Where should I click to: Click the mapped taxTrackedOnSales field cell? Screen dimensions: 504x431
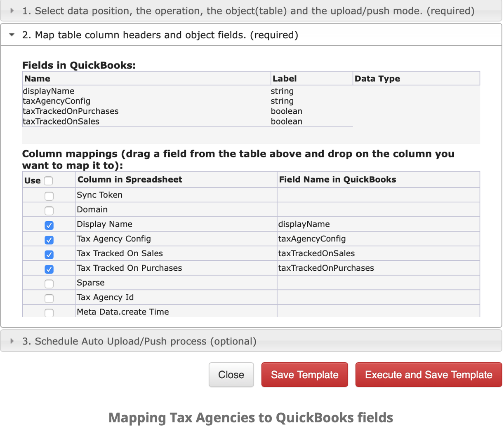coord(379,253)
